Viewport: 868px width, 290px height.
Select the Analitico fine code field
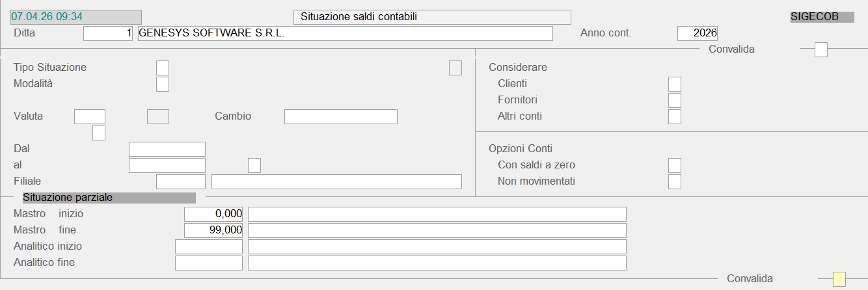[x=209, y=263]
